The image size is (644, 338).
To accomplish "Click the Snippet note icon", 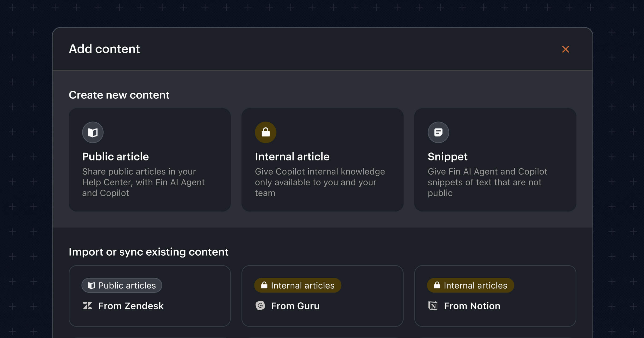I will pos(438,133).
